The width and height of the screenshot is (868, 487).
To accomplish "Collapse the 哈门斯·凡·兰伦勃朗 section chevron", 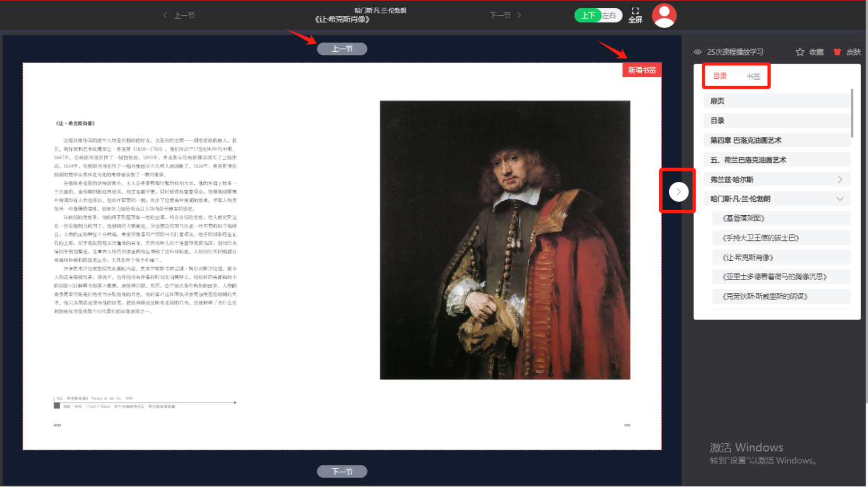I will (x=840, y=199).
